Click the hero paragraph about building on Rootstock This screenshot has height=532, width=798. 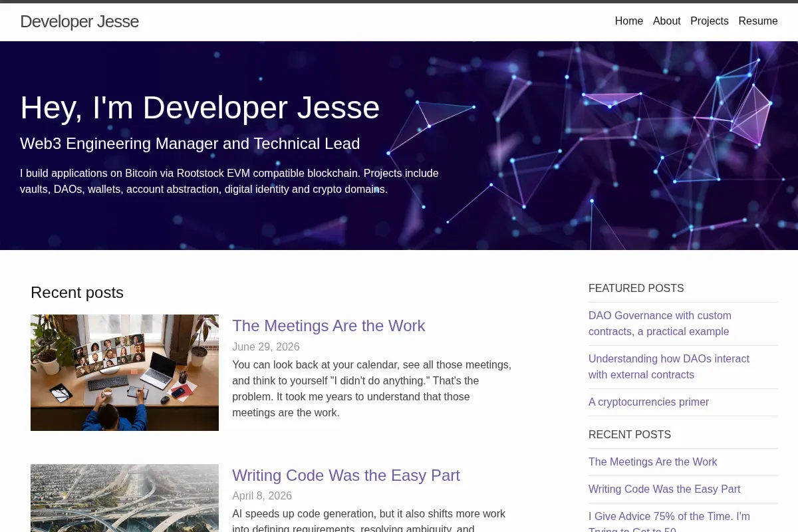click(229, 182)
